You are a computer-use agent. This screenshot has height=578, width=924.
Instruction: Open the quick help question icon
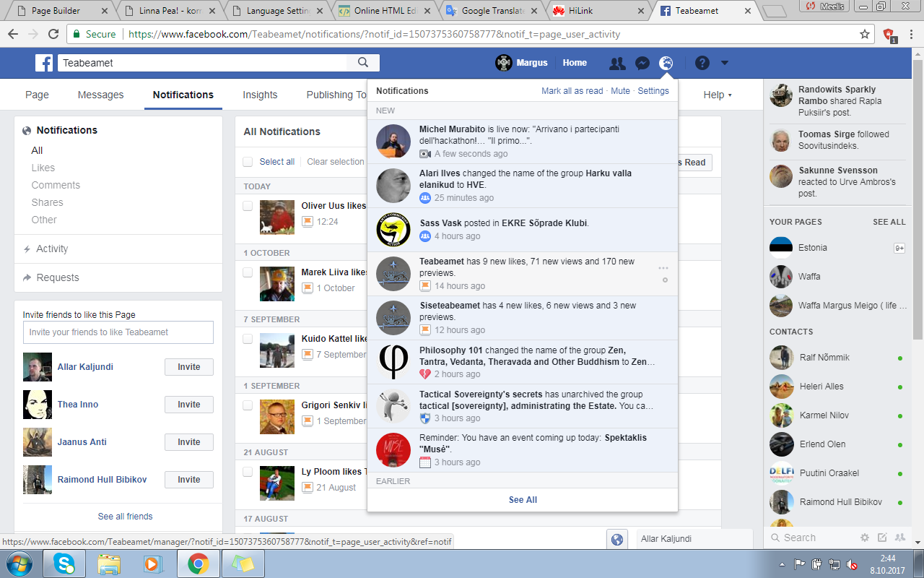coord(702,64)
